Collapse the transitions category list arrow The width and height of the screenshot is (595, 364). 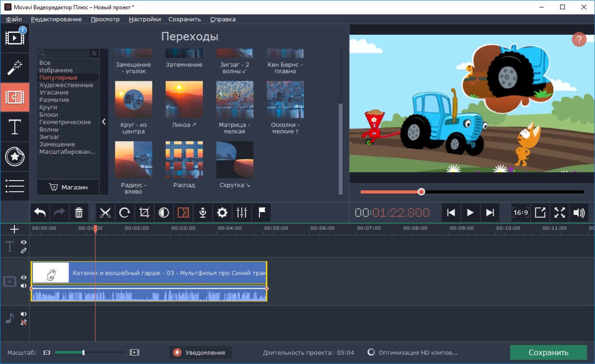coord(104,122)
